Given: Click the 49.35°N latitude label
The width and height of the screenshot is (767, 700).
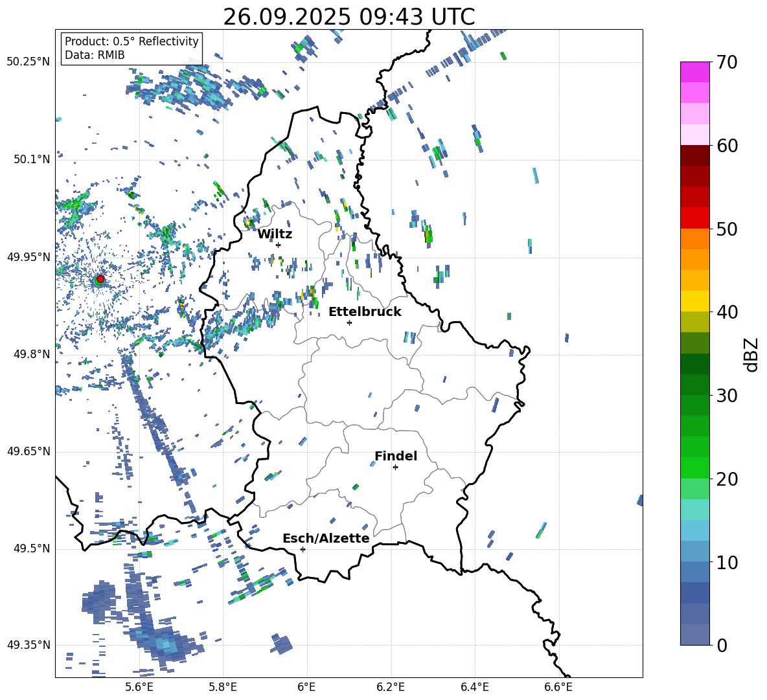Looking at the screenshot, I should pyautogui.click(x=29, y=645).
